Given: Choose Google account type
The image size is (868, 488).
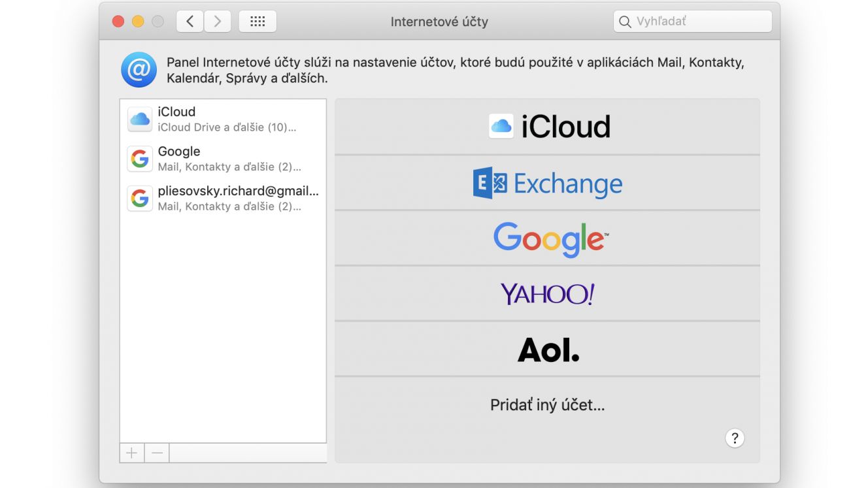Looking at the screenshot, I should [547, 238].
